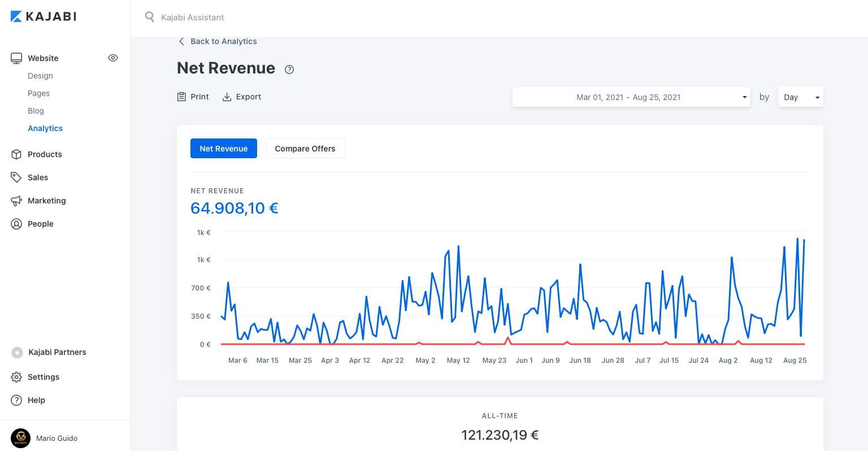Expand the Day interval dropdown
This screenshot has width=868, height=451.
click(800, 97)
